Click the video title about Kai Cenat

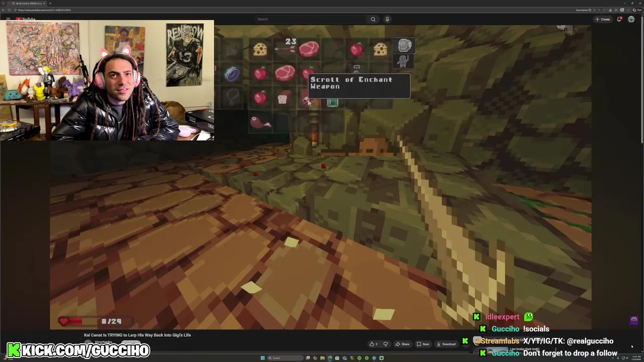pyautogui.click(x=137, y=335)
